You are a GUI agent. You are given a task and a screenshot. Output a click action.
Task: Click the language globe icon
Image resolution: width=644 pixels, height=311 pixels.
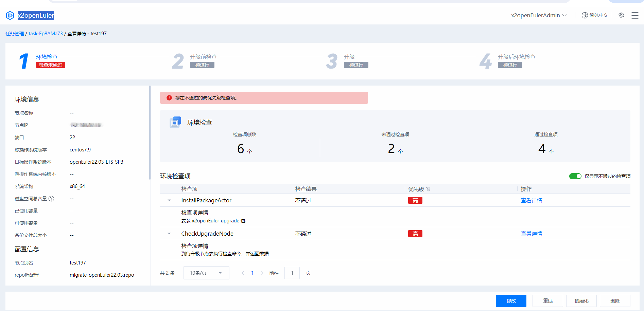585,15
